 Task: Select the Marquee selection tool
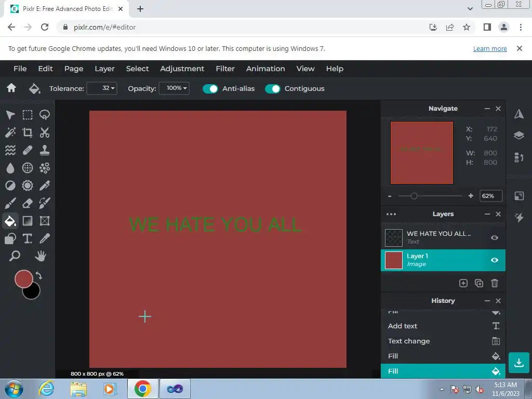point(28,115)
